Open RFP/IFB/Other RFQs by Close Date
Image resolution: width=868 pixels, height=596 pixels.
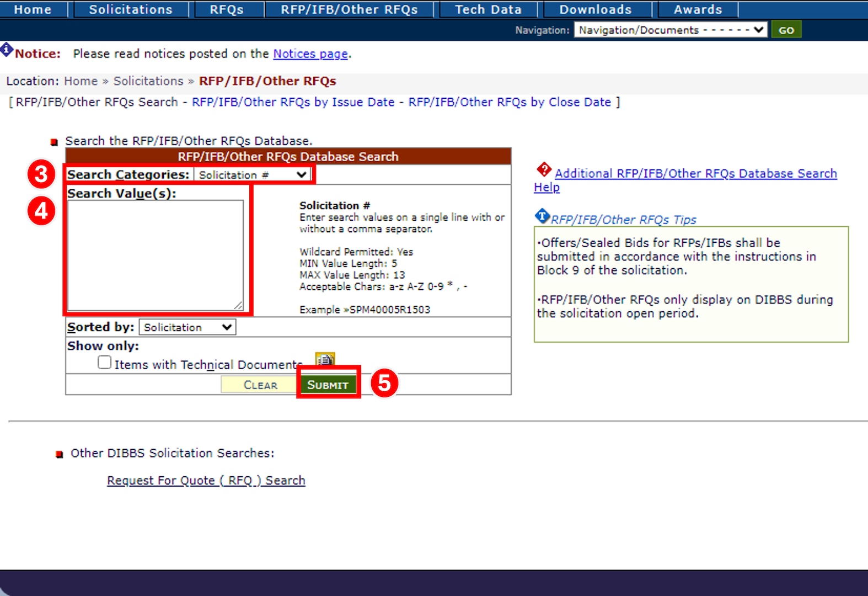(510, 102)
